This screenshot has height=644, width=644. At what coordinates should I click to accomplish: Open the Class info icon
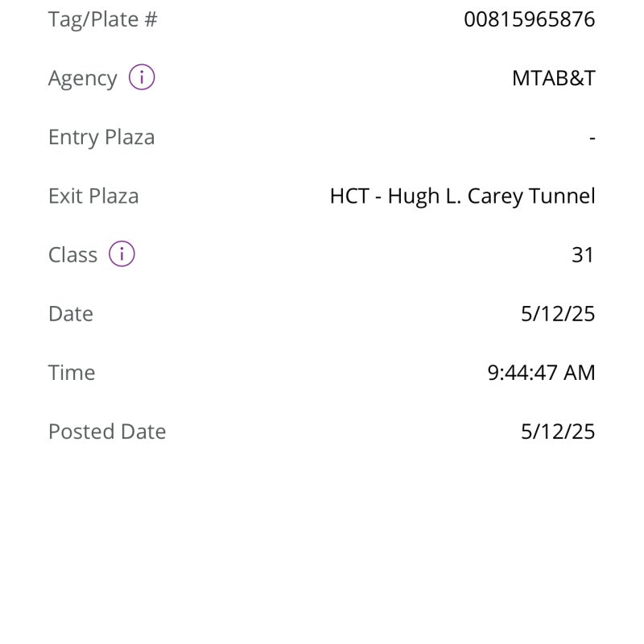point(122,254)
